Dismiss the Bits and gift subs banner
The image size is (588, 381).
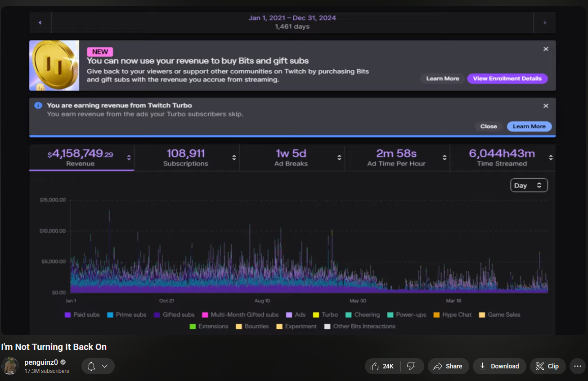(x=546, y=49)
